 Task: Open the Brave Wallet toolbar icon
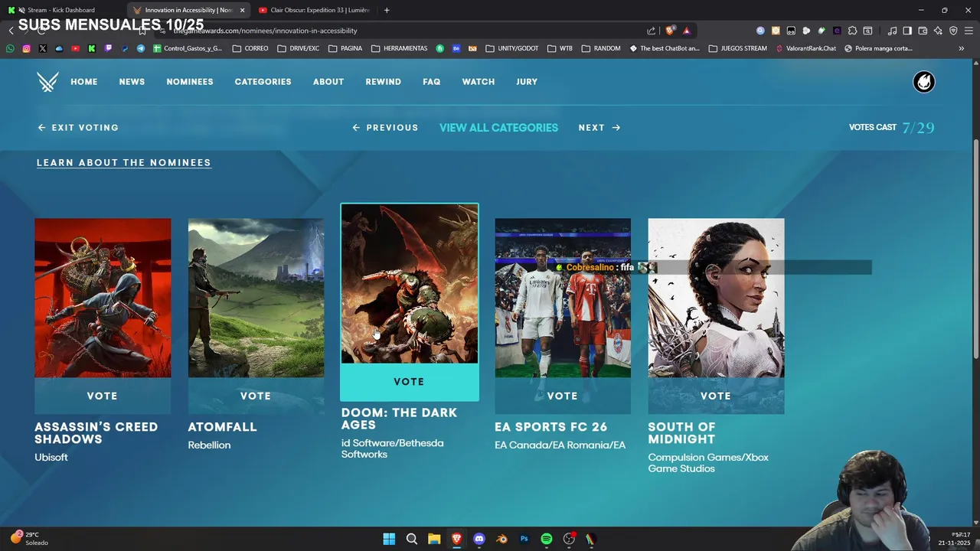tap(923, 31)
